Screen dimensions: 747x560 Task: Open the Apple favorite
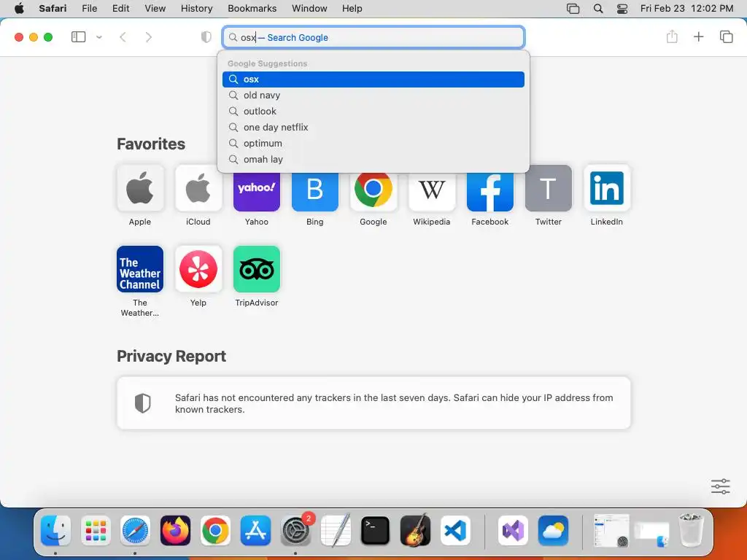140,188
